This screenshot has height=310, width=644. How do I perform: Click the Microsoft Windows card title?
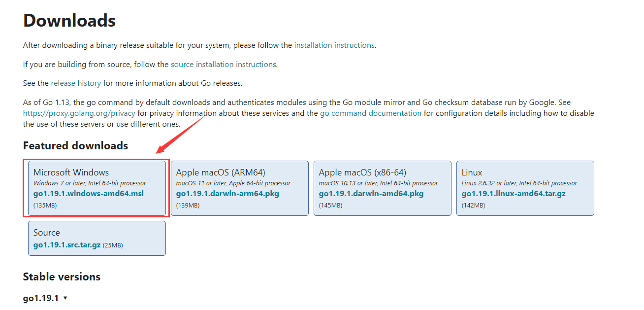[x=71, y=172]
